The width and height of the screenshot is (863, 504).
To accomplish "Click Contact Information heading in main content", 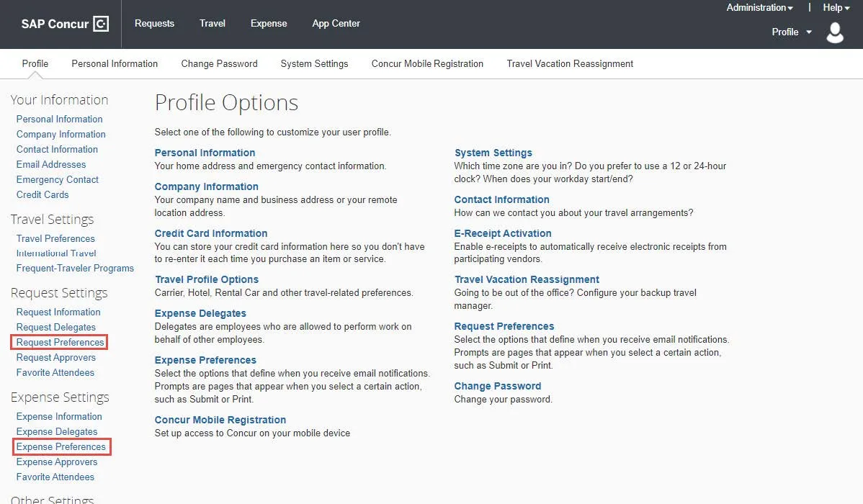I will [x=501, y=199].
